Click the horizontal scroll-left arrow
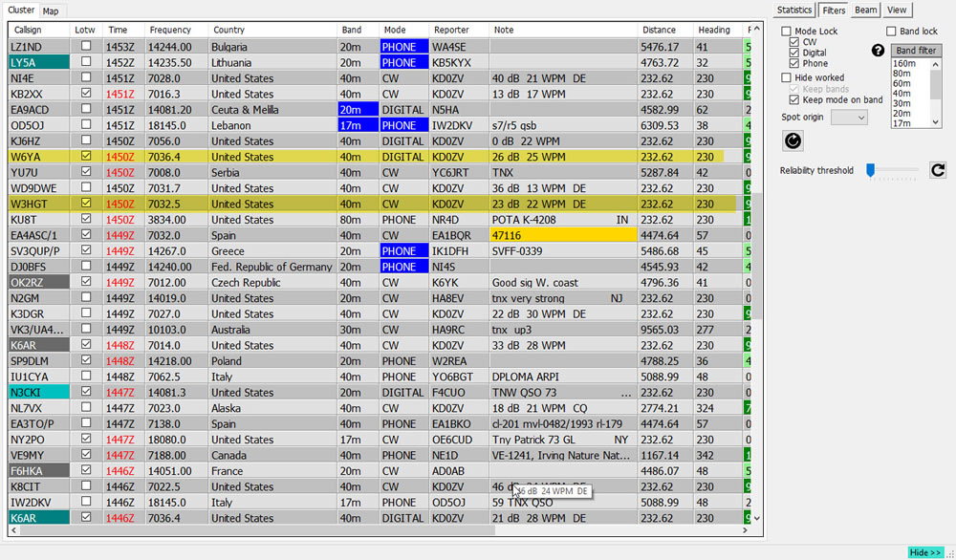The width and height of the screenshot is (956, 560). point(14,530)
